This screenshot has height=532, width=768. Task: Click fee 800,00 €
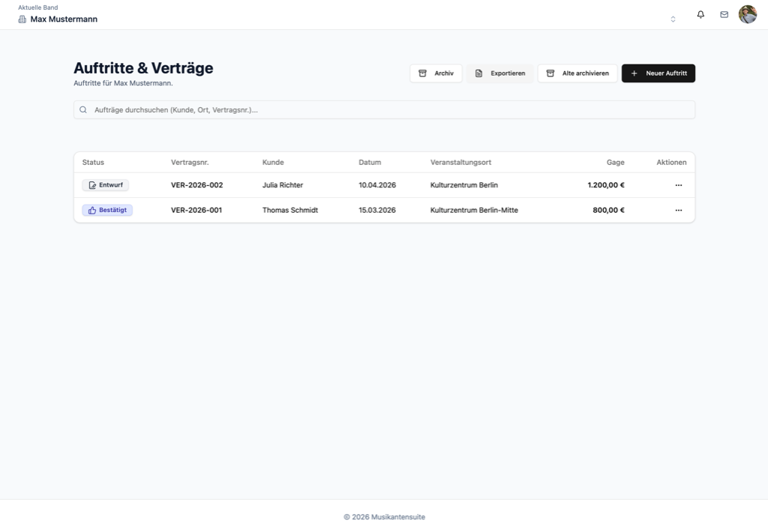(608, 210)
